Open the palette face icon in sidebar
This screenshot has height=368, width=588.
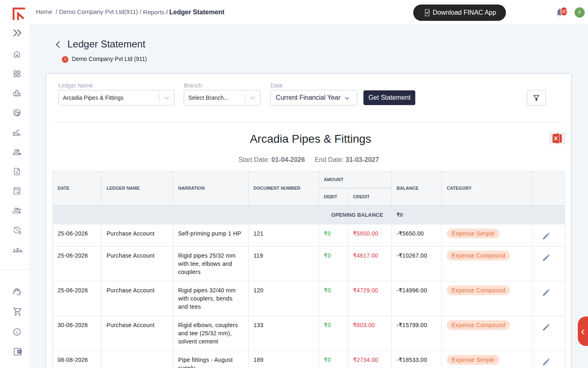(x=17, y=113)
